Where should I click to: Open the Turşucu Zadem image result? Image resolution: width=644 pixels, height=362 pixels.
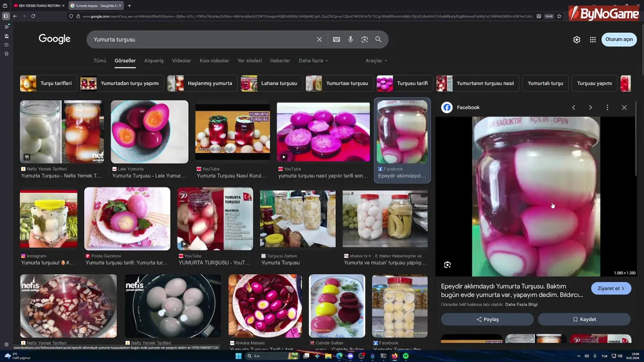tap(298, 219)
